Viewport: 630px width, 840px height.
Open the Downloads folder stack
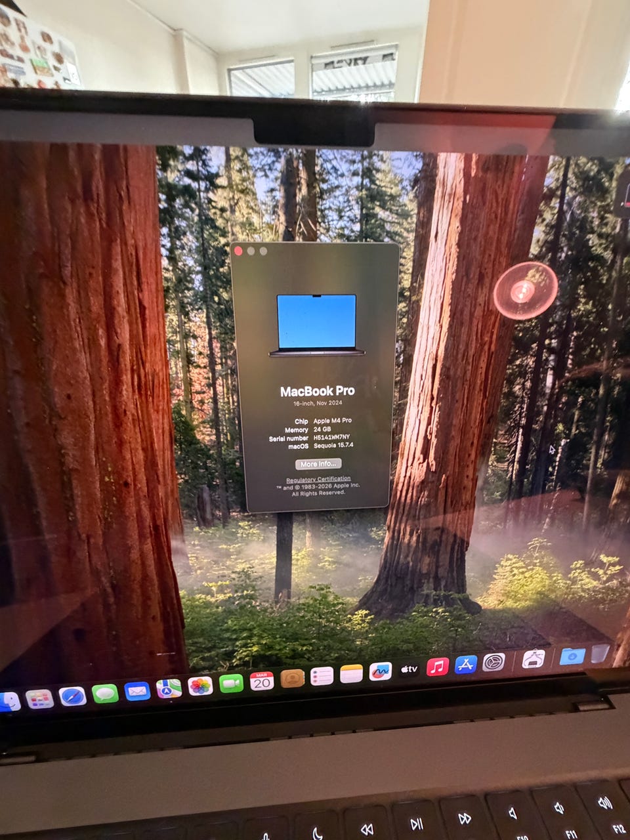pyautogui.click(x=572, y=656)
